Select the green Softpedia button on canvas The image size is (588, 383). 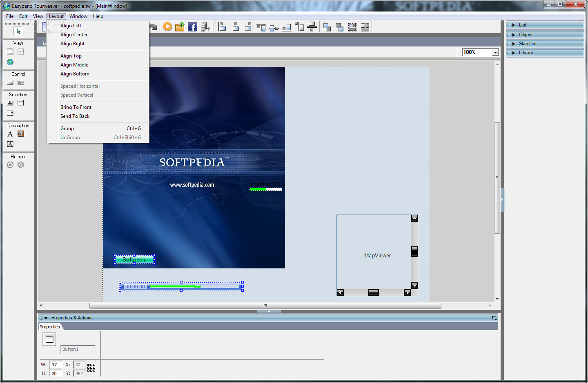tap(134, 260)
